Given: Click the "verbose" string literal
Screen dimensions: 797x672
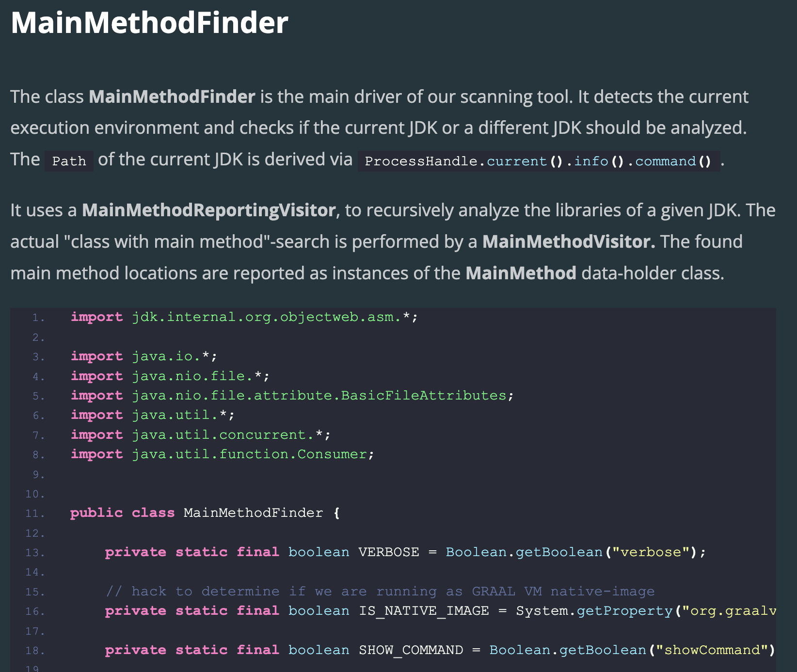Looking at the screenshot, I should pyautogui.click(x=651, y=552).
